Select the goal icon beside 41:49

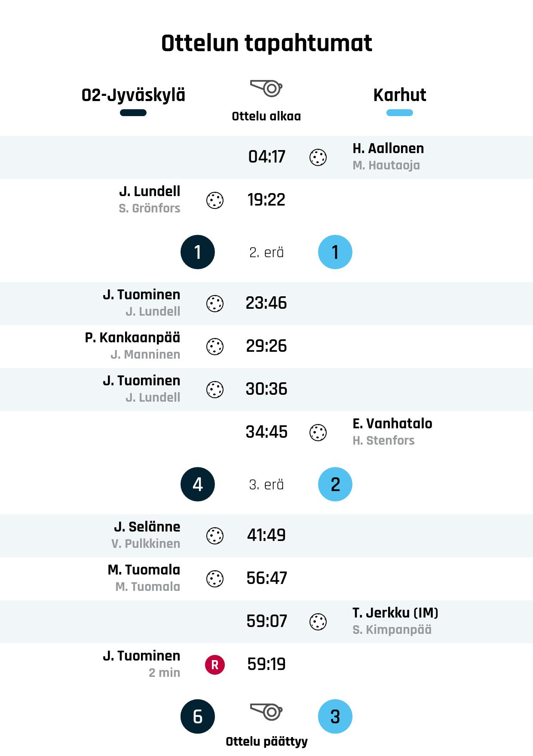(x=215, y=536)
